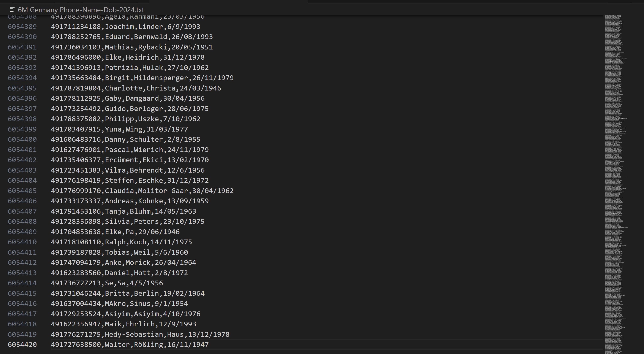Open the file name breadcrumb item
The width and height of the screenshot is (644, 354).
point(81,10)
